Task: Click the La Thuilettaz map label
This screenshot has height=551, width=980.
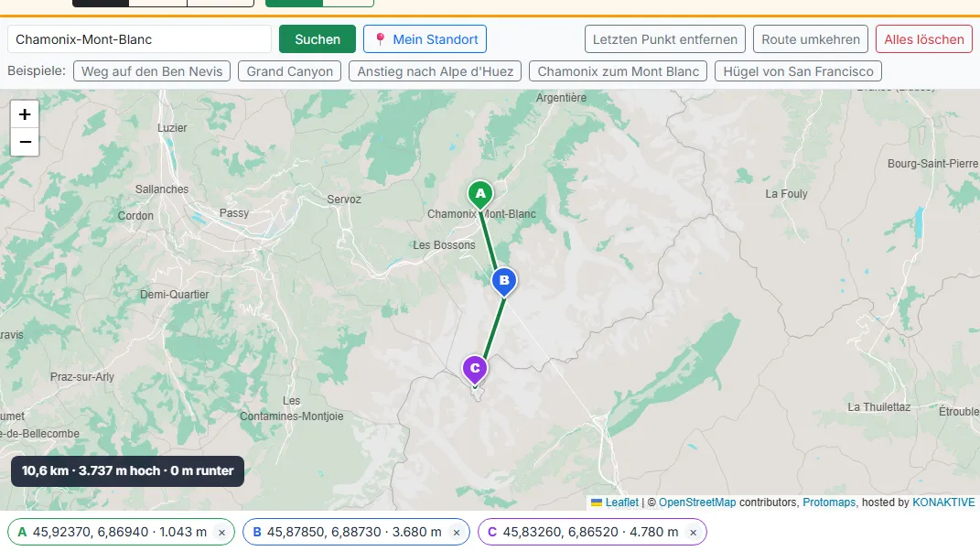Action: point(878,407)
